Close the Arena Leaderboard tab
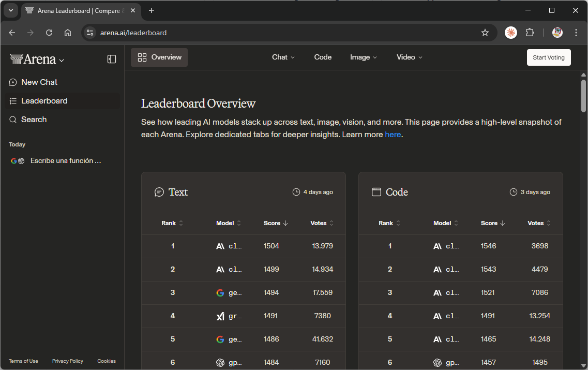The height and width of the screenshot is (370, 588). coord(133,10)
